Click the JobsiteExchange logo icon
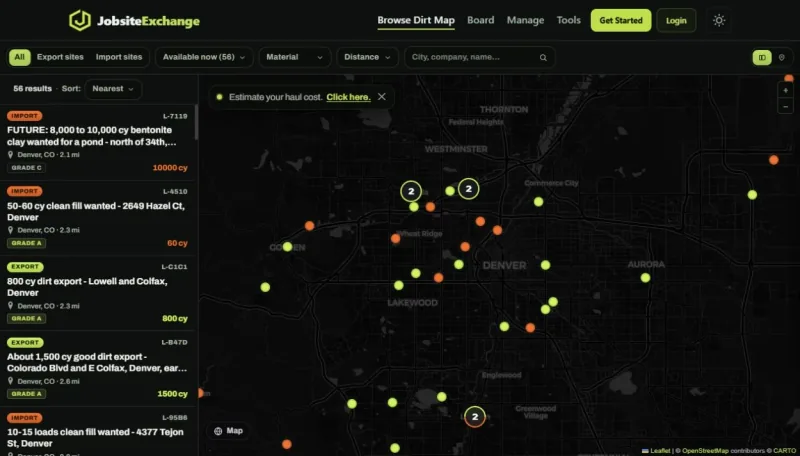This screenshot has height=456, width=800. 80,20
